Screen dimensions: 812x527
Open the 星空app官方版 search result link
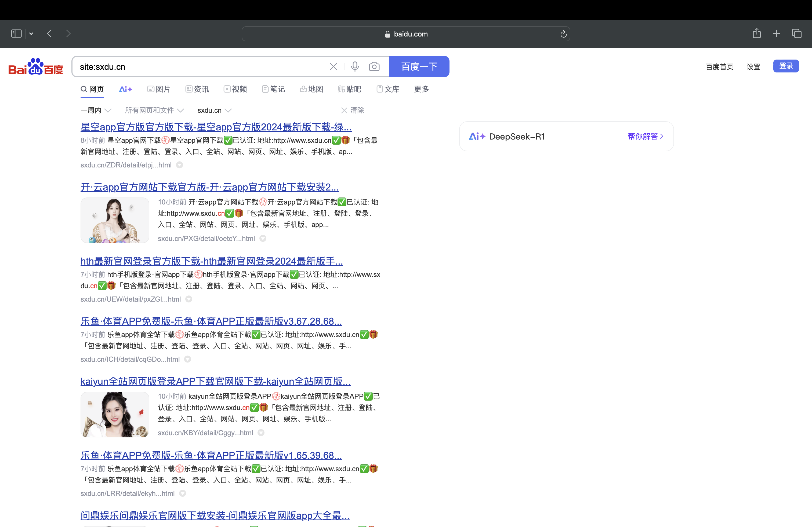pos(216,127)
